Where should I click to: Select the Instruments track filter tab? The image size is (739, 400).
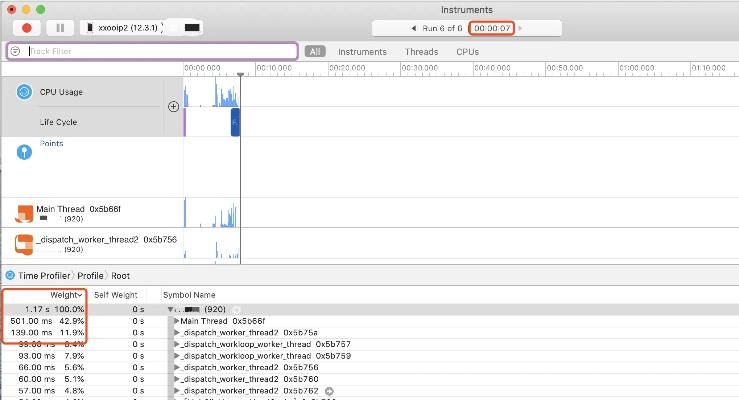click(362, 51)
